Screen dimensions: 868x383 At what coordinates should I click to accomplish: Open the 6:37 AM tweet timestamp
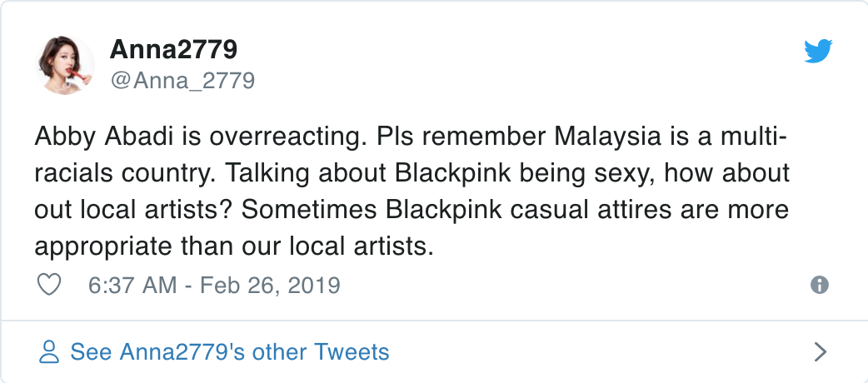pyautogui.click(x=132, y=286)
